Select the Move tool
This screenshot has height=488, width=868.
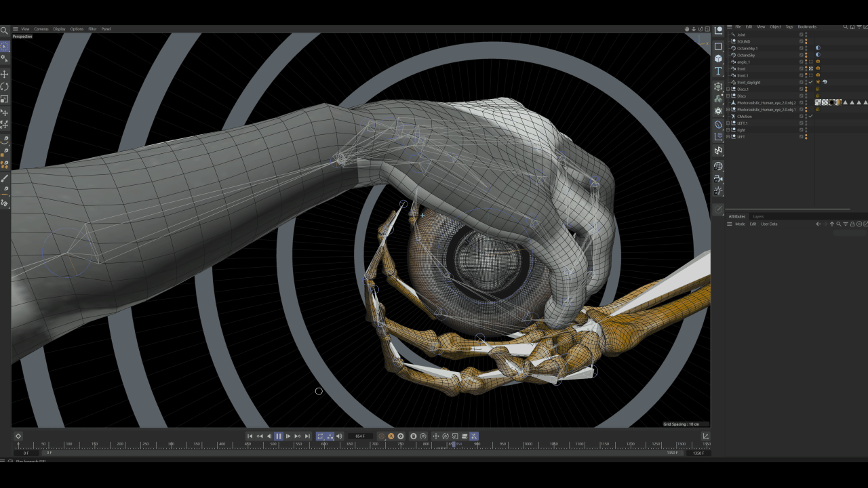5,75
